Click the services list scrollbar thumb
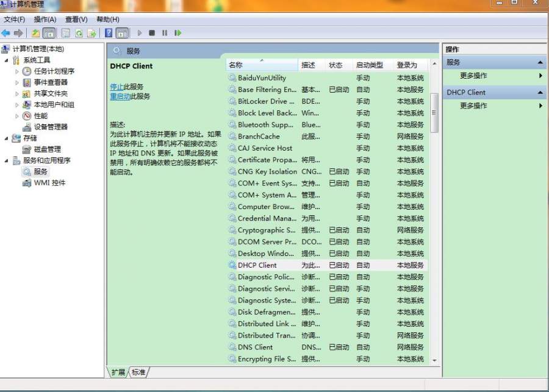The height and width of the screenshot is (392, 549). click(x=434, y=113)
